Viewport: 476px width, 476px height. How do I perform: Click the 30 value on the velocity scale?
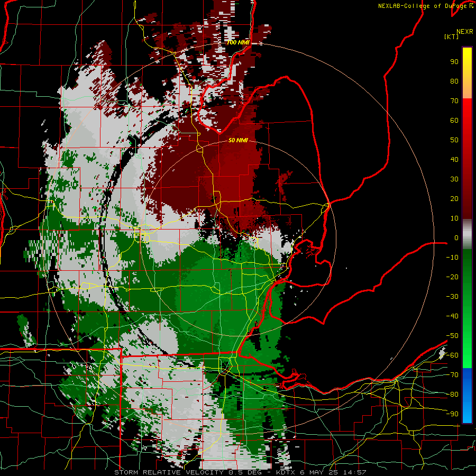coord(454,179)
